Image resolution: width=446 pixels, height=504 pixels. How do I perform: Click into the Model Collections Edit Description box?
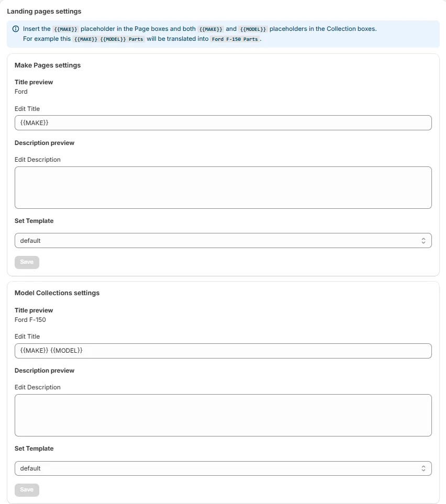click(x=223, y=415)
